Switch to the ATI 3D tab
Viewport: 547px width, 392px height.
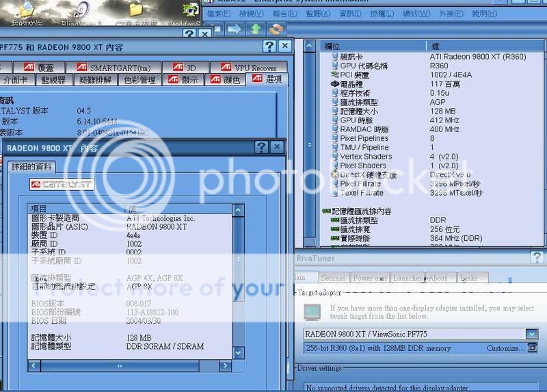point(185,67)
